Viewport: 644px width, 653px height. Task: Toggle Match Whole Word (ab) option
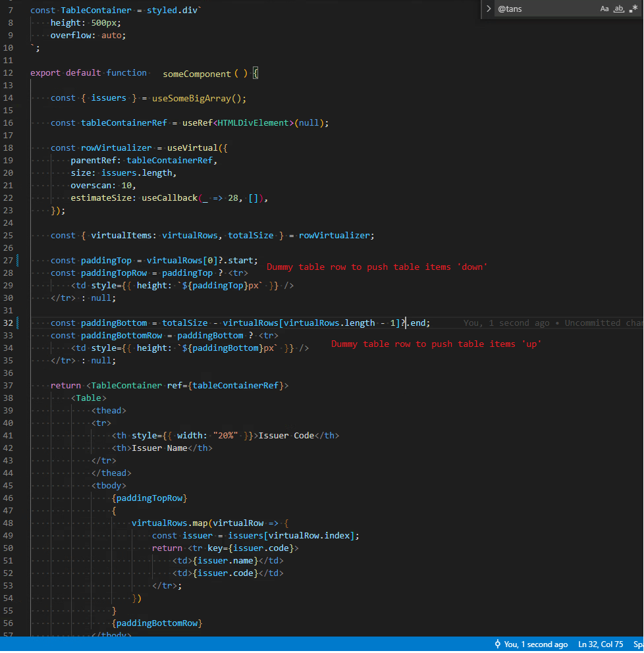pyautogui.click(x=619, y=9)
